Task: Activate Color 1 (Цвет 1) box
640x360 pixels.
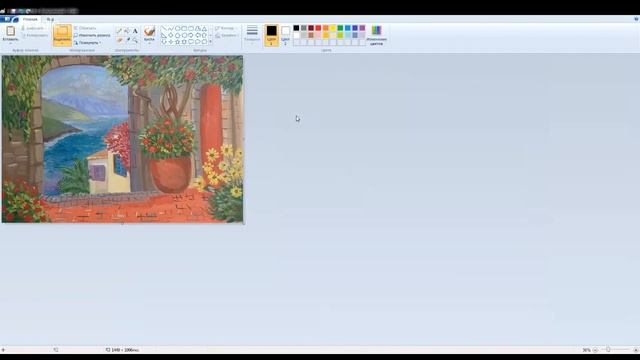Action: click(271, 35)
